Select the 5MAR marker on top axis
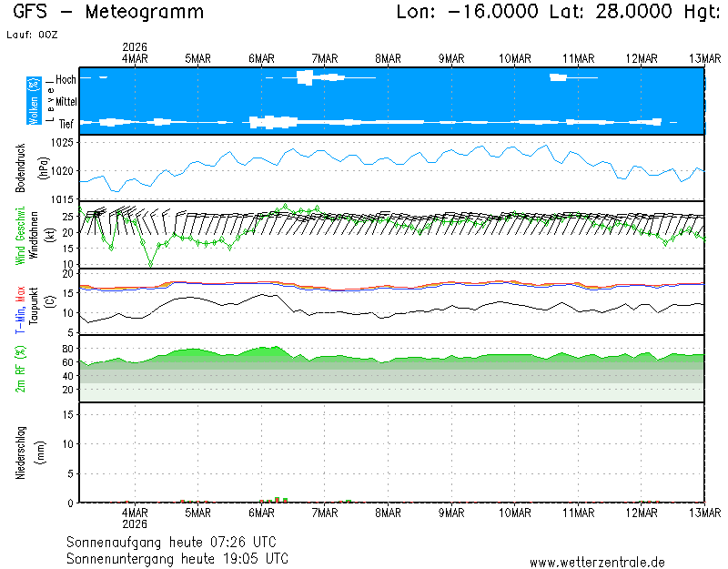The width and height of the screenshot is (728, 569). pos(197,58)
